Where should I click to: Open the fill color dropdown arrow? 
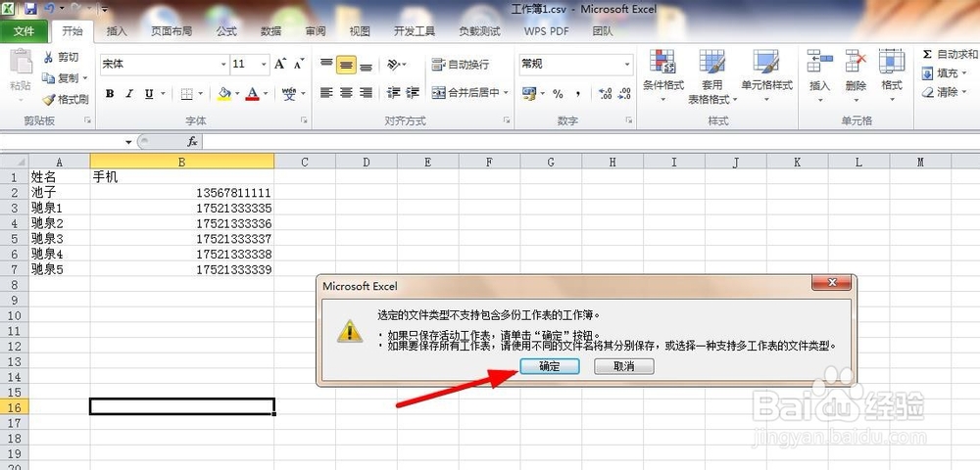[x=237, y=94]
